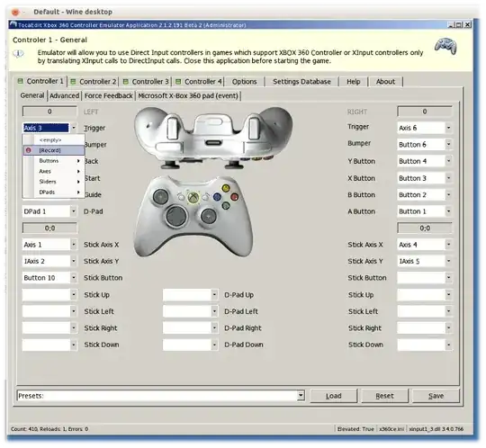This screenshot has height=448, width=486.
Task: Click the red Record icon in dropdown menu
Action: 29,150
